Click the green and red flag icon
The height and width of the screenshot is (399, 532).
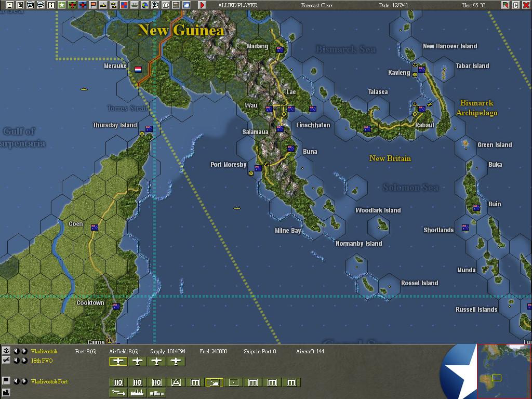click(x=505, y=5)
